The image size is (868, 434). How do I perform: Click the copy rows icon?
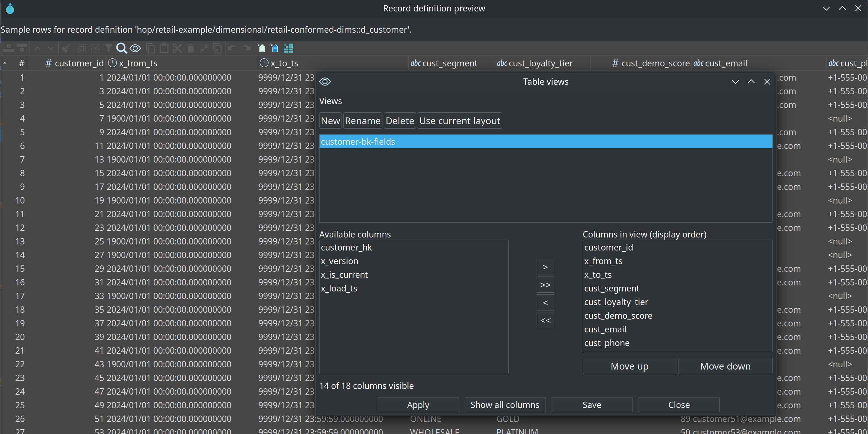coord(151,48)
